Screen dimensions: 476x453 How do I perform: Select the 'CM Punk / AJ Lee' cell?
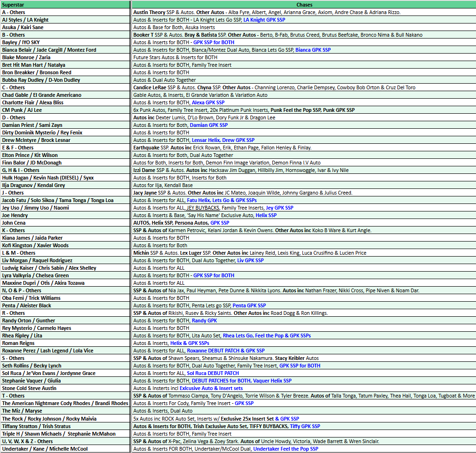click(x=65, y=110)
